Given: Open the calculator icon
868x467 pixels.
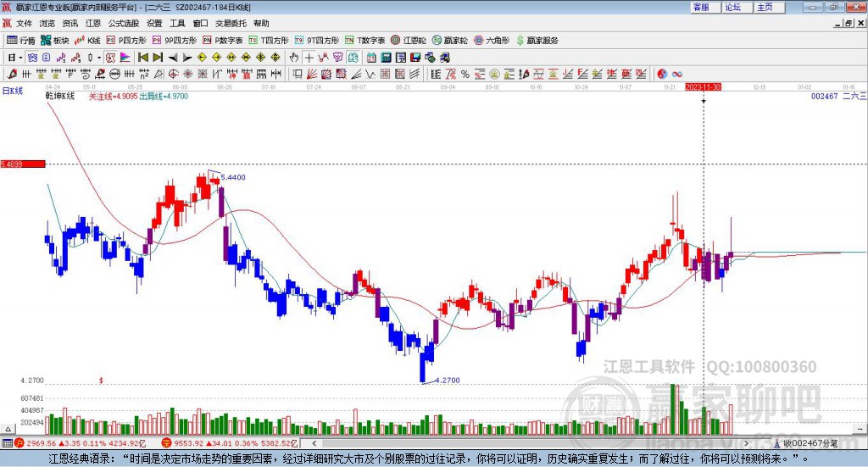Looking at the screenshot, I should coord(386,58).
